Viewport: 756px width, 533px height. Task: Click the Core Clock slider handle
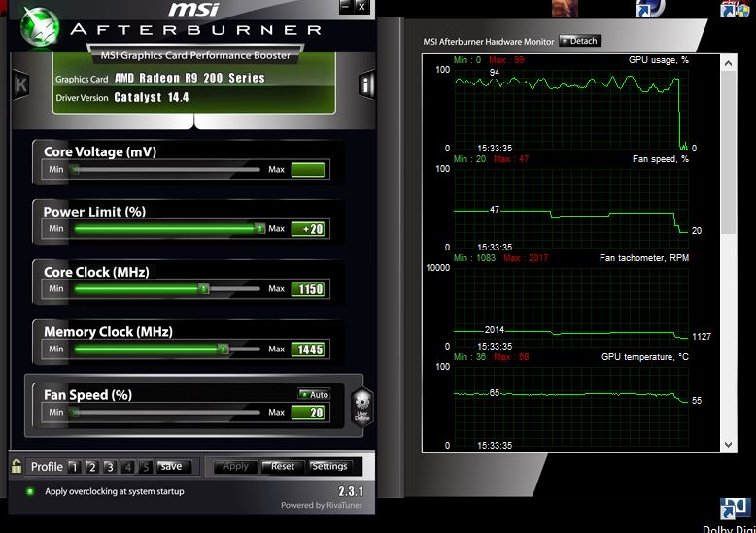coord(204,288)
